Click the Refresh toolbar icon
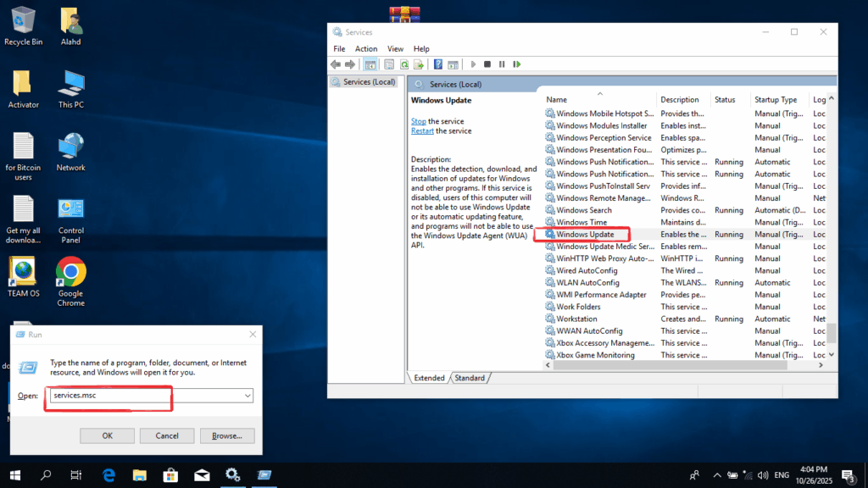Viewport: 868px width, 488px height. tap(405, 64)
